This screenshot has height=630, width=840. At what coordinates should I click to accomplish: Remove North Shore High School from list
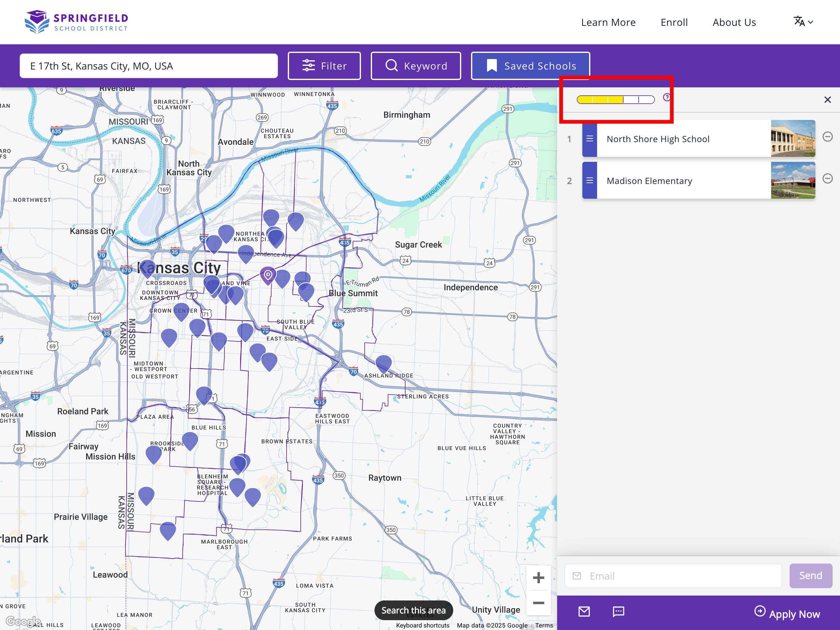[x=827, y=137]
